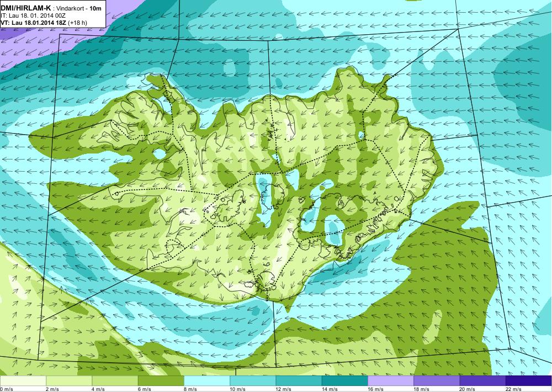Click the '8 m/s' legend label
Viewport: 552px width, 392px height.
click(x=190, y=389)
